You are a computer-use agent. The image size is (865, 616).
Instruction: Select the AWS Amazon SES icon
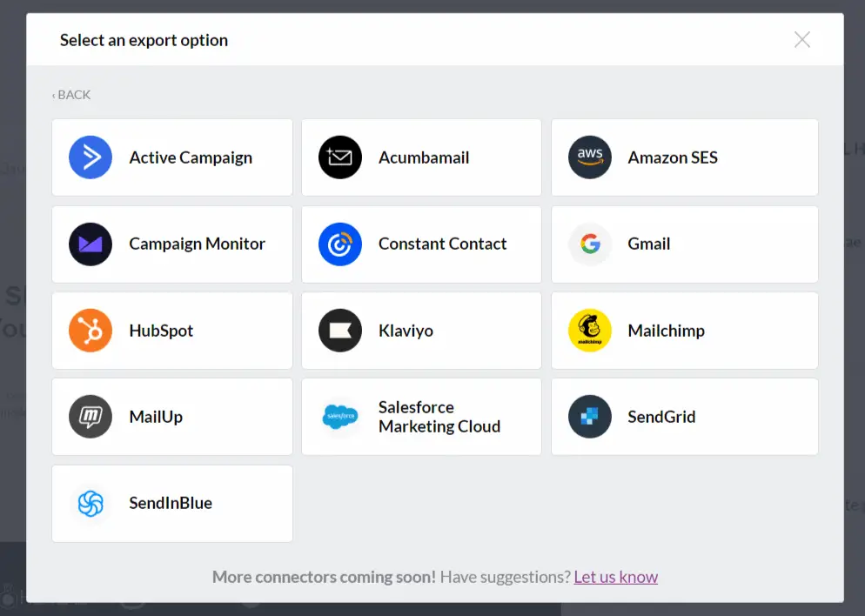click(590, 157)
